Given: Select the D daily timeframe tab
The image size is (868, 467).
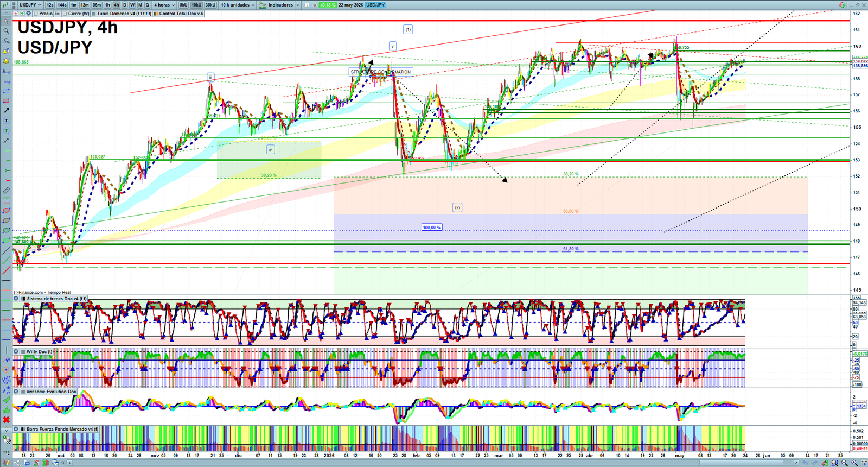Looking at the screenshot, I should click(124, 5).
